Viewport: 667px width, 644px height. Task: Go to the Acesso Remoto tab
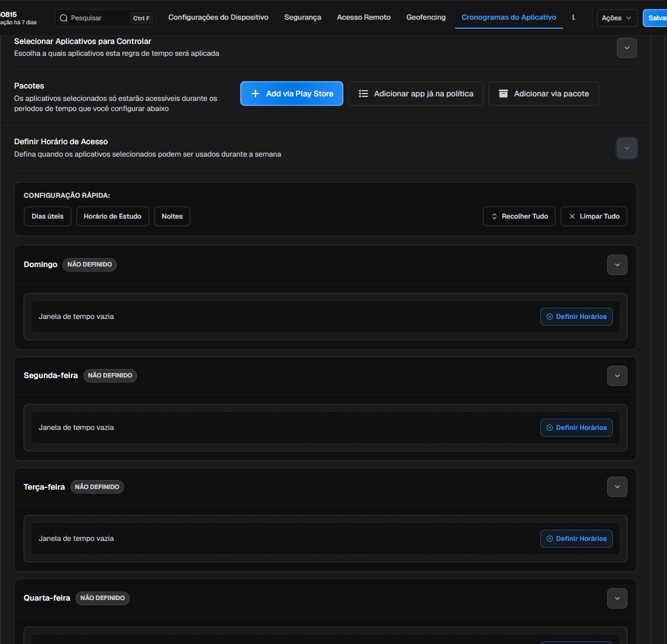coord(364,17)
